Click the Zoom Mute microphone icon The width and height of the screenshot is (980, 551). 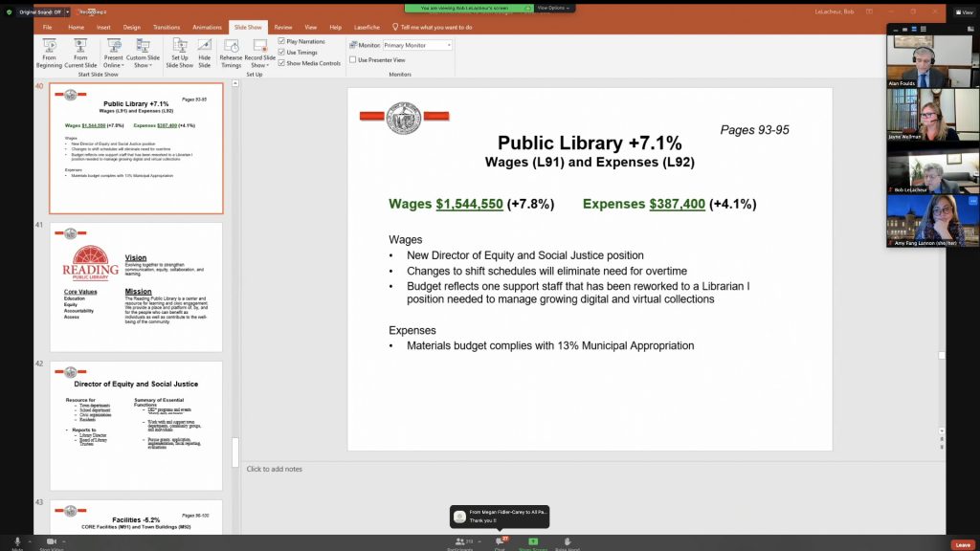[x=17, y=541]
